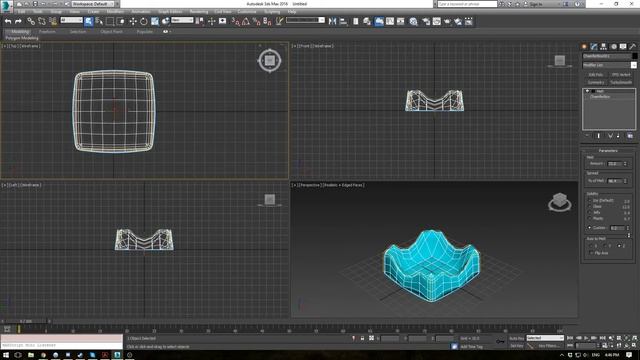Open the Workspace Default dropdown
Viewport: 640px width, 360px height.
click(96, 4)
